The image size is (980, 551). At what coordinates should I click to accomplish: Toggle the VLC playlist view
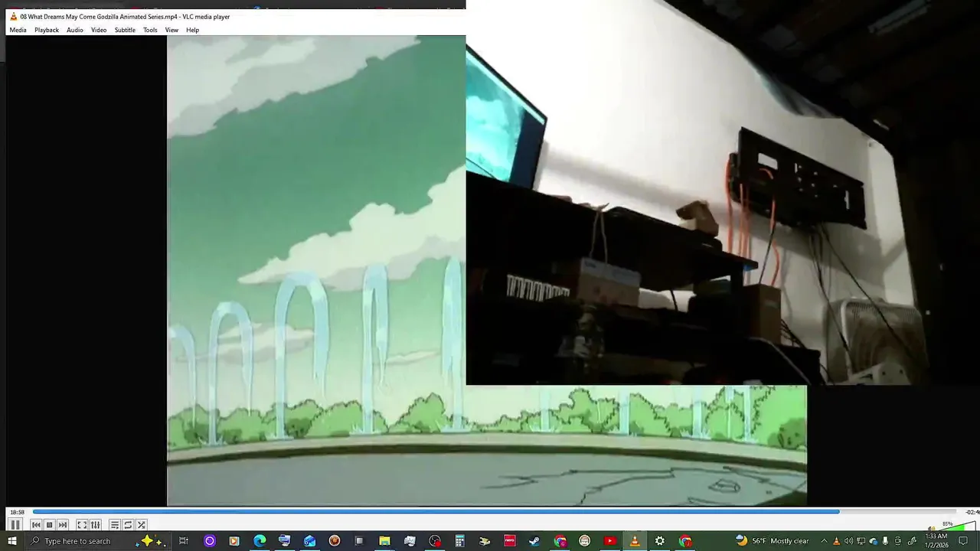pyautogui.click(x=114, y=525)
